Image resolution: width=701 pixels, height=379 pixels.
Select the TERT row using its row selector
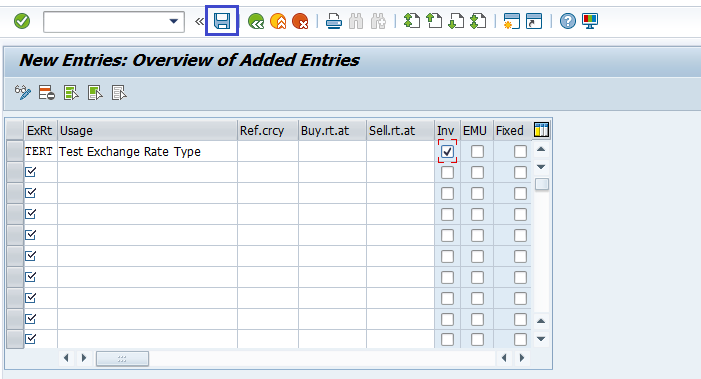tap(15, 151)
